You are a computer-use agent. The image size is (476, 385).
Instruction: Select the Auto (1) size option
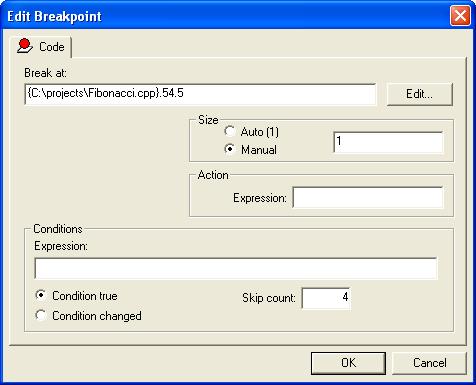pyautogui.click(x=251, y=132)
